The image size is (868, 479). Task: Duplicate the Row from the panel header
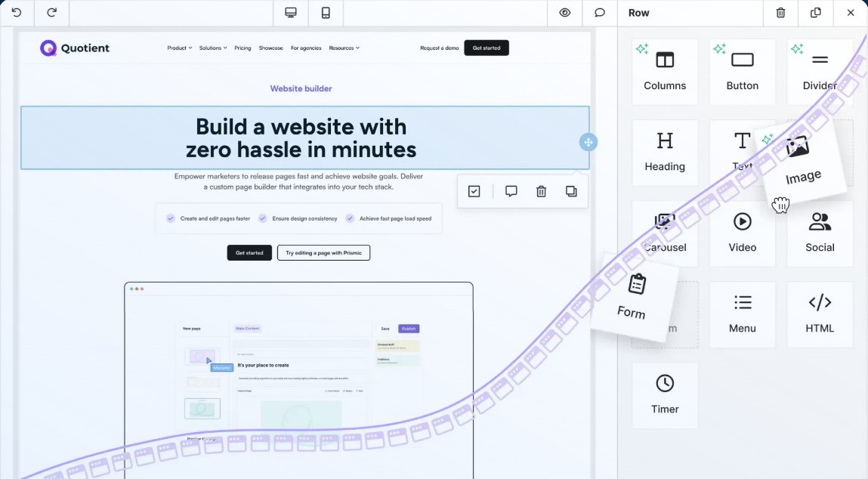click(x=815, y=13)
